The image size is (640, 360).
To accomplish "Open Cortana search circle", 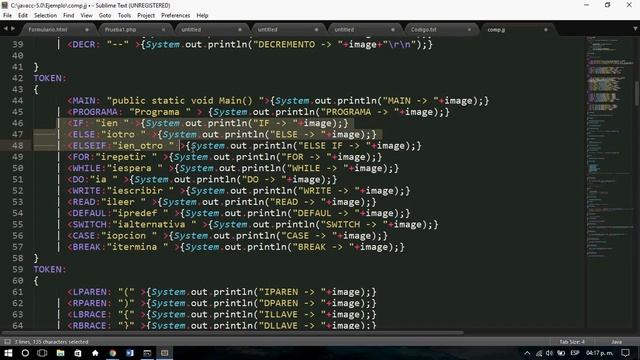I will 25,353.
